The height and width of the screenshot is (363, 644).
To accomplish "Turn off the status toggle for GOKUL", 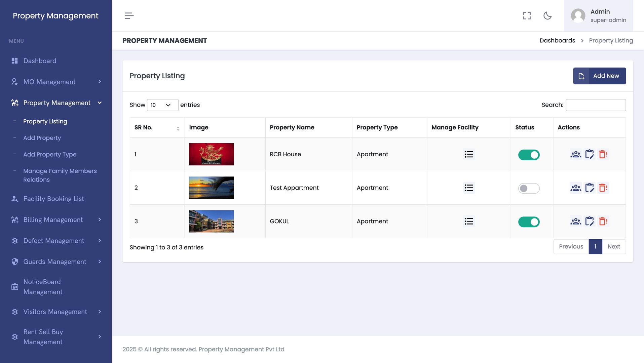I will (529, 222).
